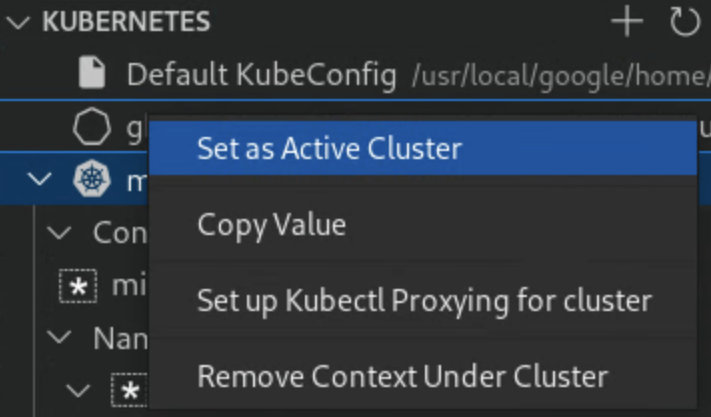Select the "mi" context item label
This screenshot has height=417, width=711.
point(130,287)
